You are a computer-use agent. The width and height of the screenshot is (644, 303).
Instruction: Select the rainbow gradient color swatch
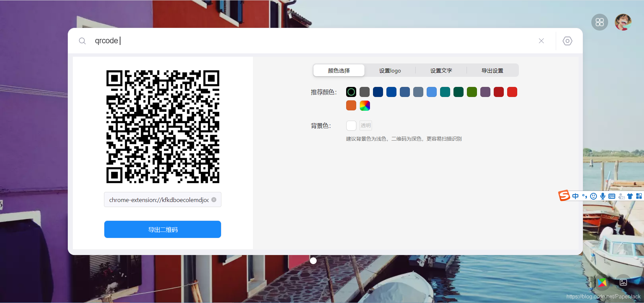365,105
